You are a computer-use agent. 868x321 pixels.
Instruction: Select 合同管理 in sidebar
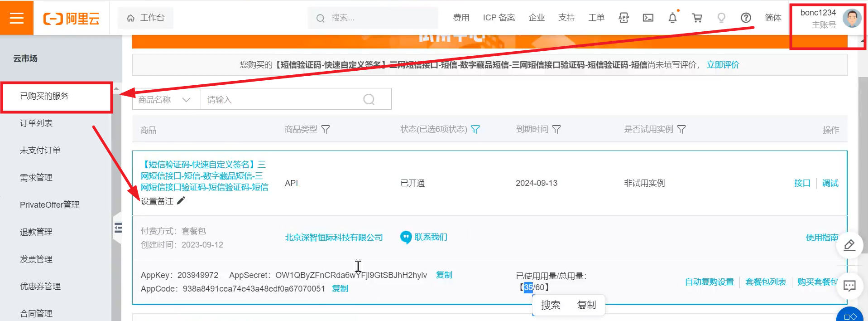click(36, 314)
